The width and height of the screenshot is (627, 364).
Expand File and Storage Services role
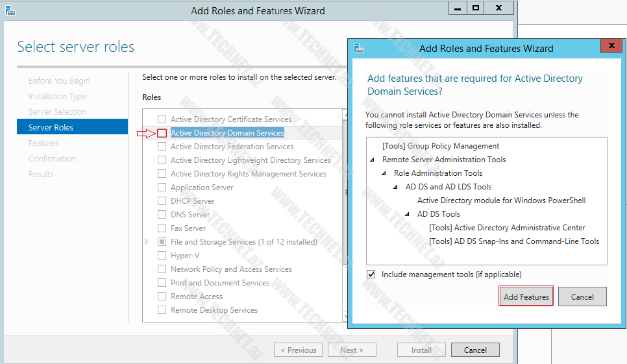click(147, 242)
